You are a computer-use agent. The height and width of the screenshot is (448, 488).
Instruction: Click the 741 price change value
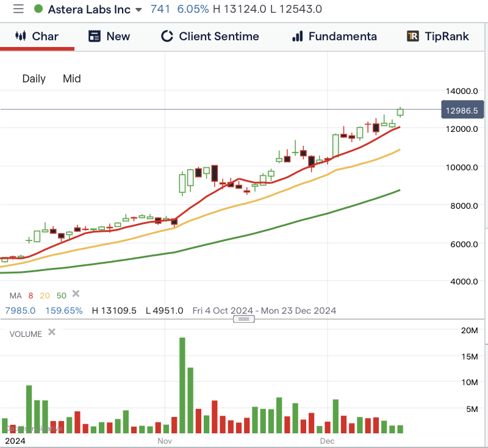160,9
